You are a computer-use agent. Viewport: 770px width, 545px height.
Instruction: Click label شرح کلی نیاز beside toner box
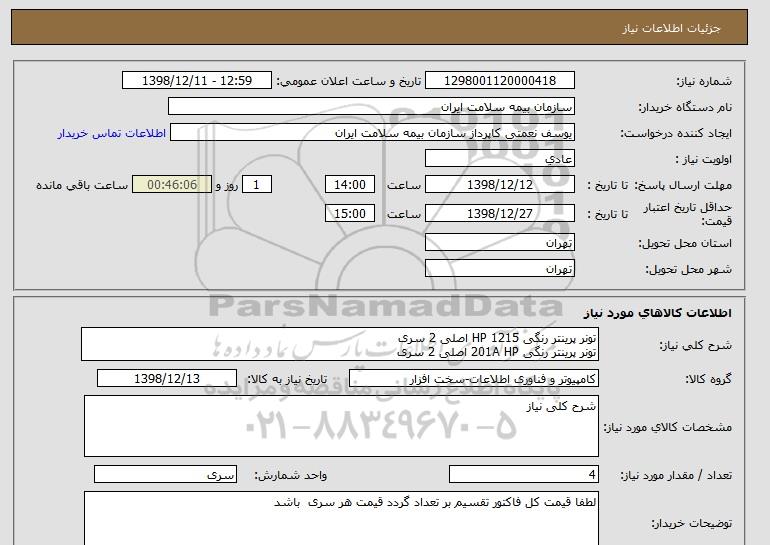[695, 346]
